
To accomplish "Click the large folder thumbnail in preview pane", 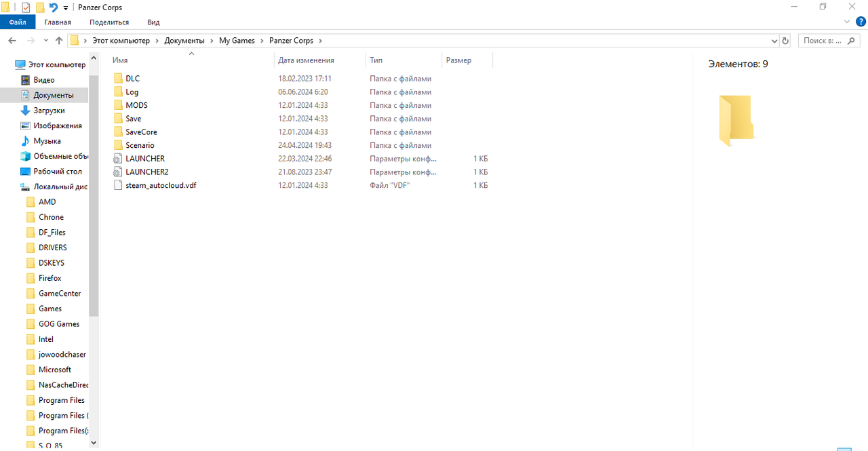I will [736, 121].
